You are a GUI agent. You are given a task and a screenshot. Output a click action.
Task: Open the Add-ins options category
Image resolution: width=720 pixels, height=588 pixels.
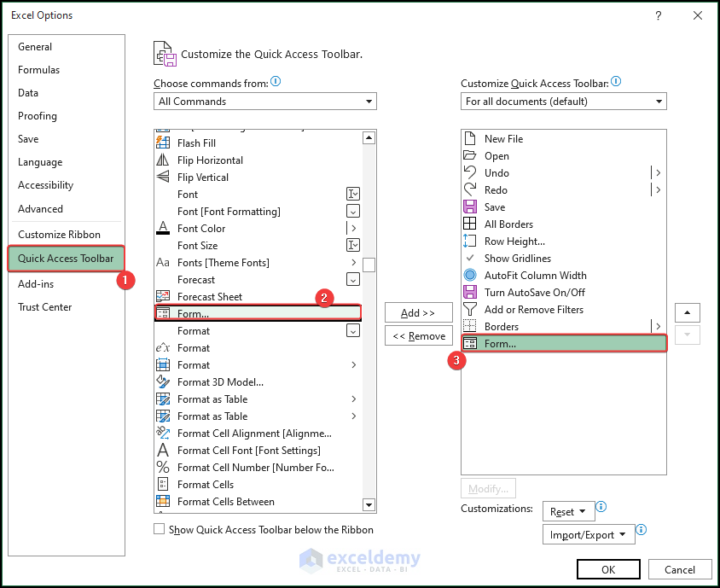(x=36, y=284)
